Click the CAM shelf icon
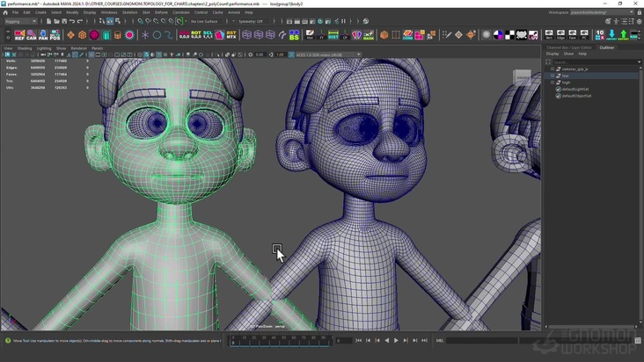Viewport: 644px width, 362px height. pos(31,35)
